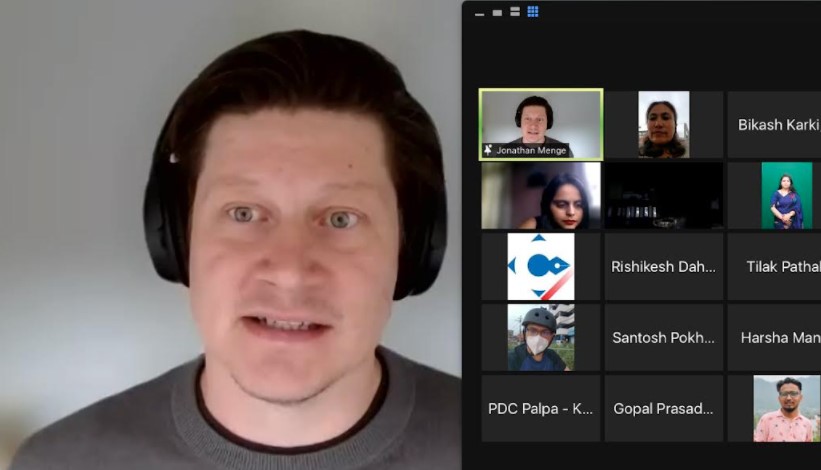Select the dark video tile in second row
821x470 pixels.
(663, 196)
